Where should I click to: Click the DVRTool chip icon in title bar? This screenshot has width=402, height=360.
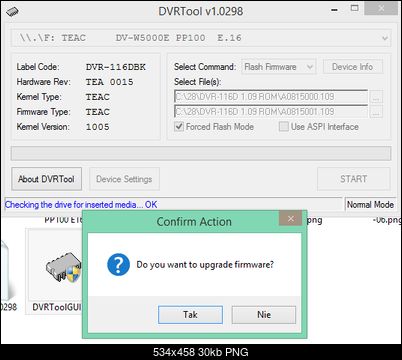coord(12,12)
